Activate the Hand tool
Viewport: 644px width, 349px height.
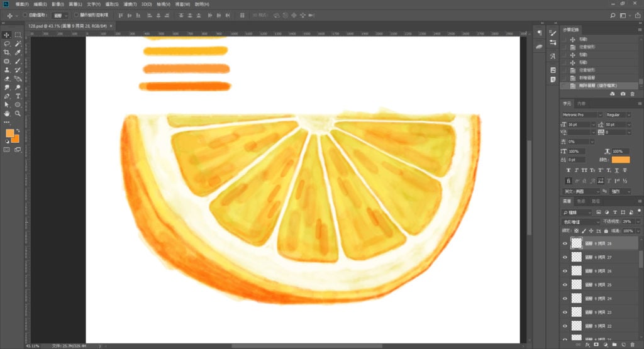6,114
